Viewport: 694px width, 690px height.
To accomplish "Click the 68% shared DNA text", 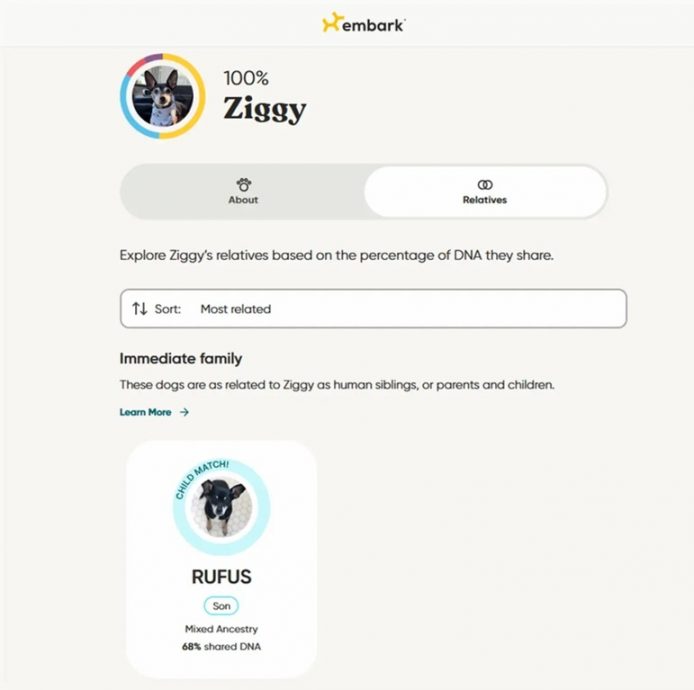I will (x=221, y=647).
